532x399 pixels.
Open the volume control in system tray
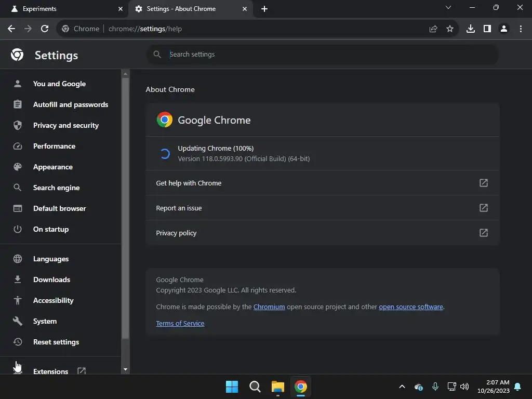coord(464,387)
